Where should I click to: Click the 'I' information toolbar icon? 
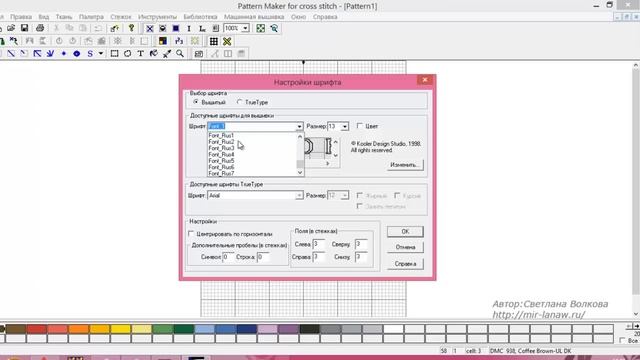tap(189, 28)
